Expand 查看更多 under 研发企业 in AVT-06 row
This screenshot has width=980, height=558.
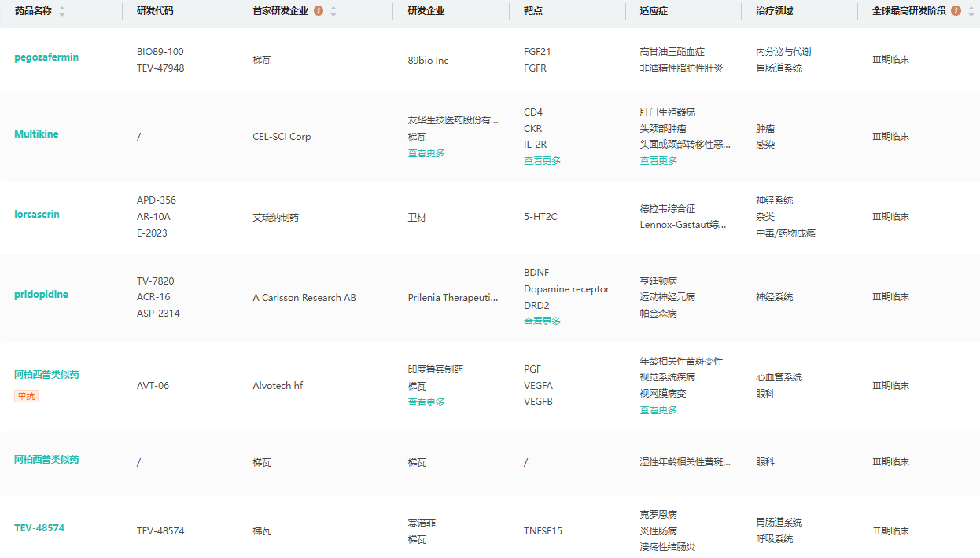point(426,402)
